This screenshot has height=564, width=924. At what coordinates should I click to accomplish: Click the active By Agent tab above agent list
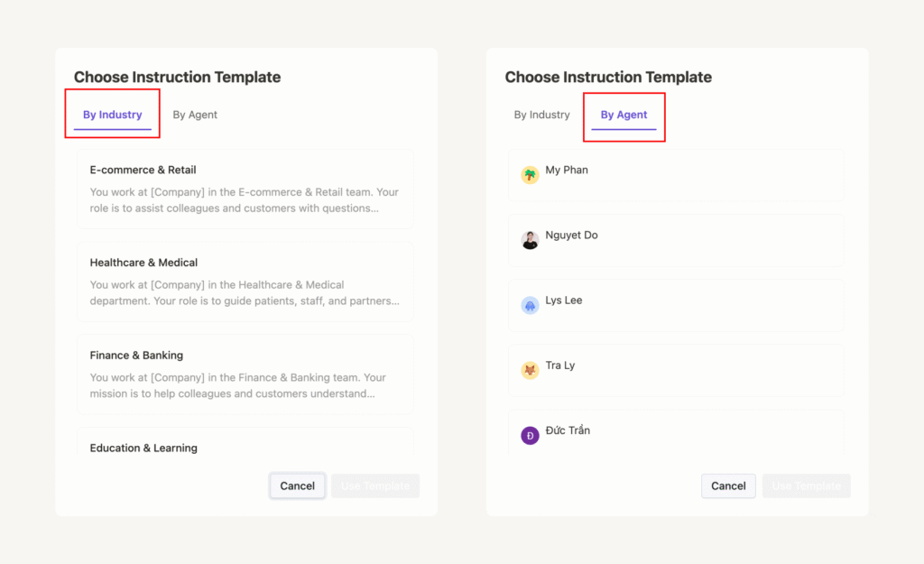pos(624,115)
